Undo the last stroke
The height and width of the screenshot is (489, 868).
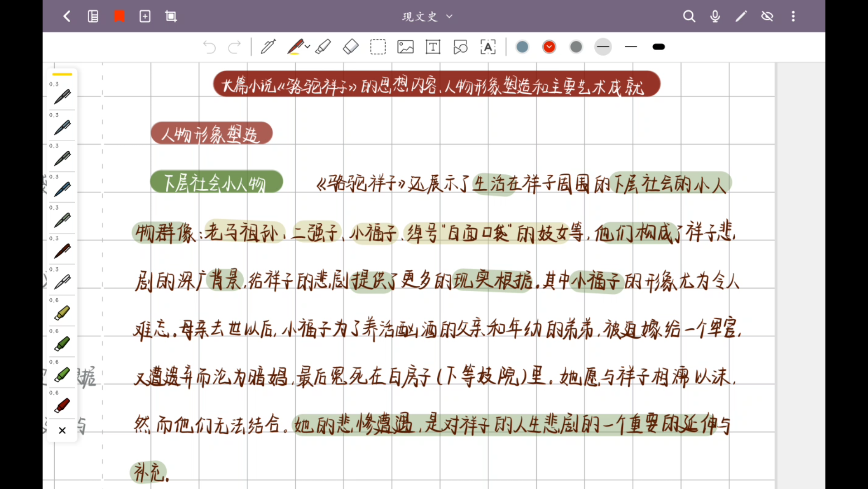pyautogui.click(x=209, y=47)
